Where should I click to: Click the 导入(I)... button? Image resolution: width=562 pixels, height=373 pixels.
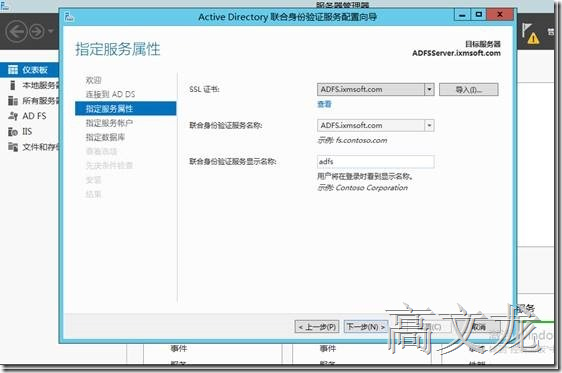coord(468,90)
